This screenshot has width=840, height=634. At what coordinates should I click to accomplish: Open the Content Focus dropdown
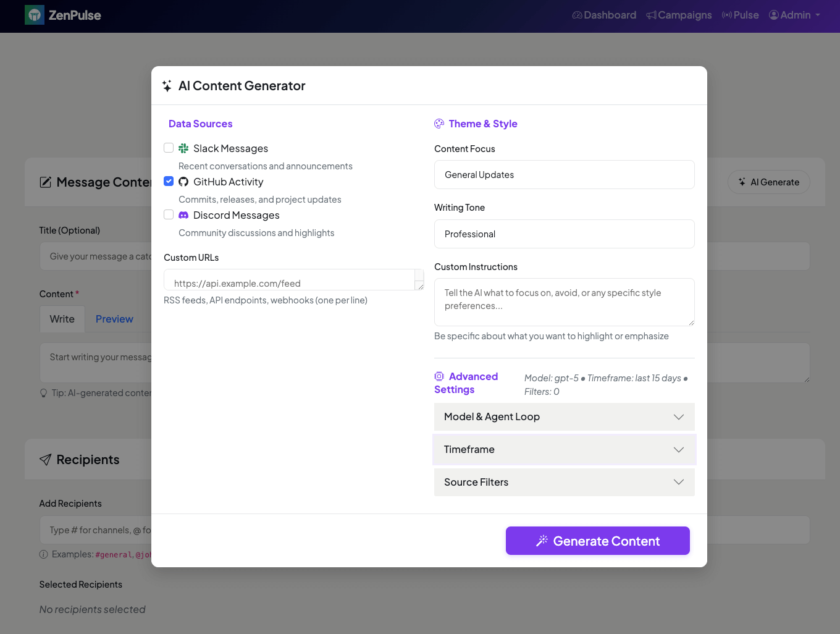coord(564,175)
